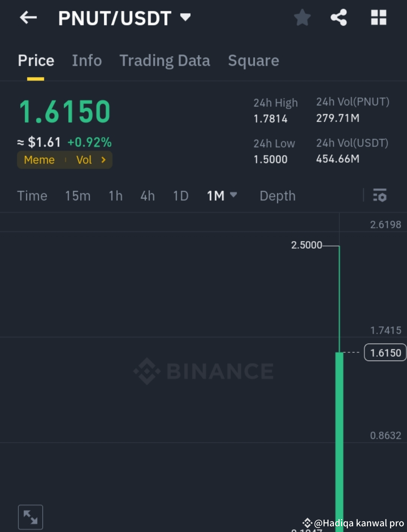Tap the chevron next to Vol tag

103,160
